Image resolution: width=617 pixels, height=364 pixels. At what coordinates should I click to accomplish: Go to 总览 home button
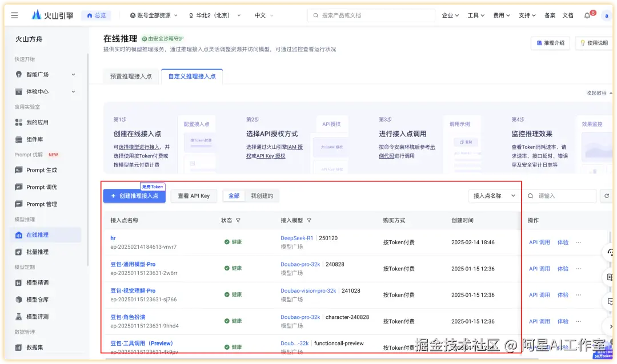(x=97, y=15)
